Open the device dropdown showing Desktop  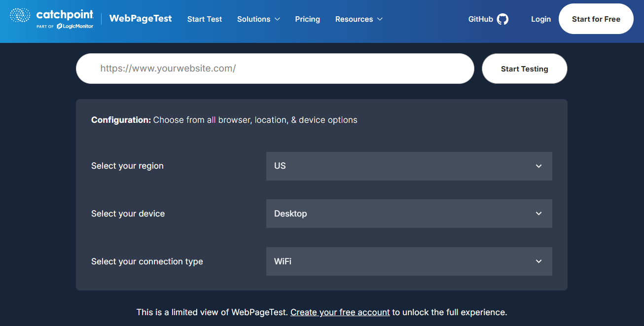409,214
